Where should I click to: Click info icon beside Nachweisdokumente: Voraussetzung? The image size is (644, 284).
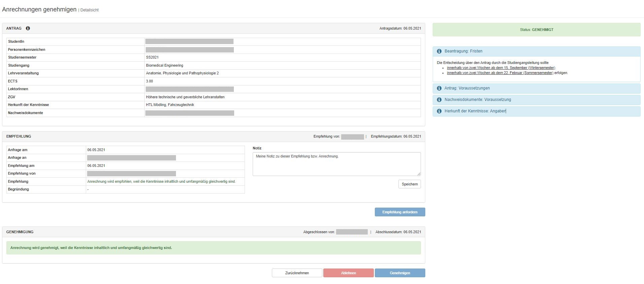pyautogui.click(x=439, y=100)
